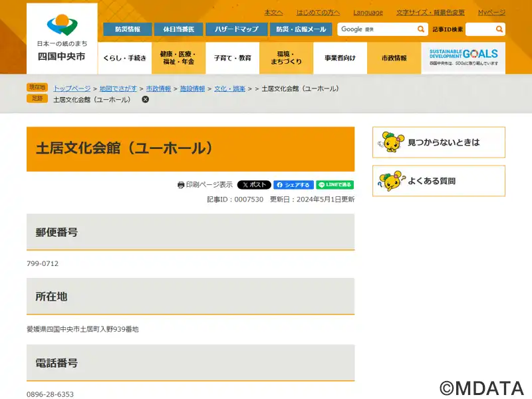Open the はじめての方へ link
This screenshot has height=399, width=532.
[318, 13]
